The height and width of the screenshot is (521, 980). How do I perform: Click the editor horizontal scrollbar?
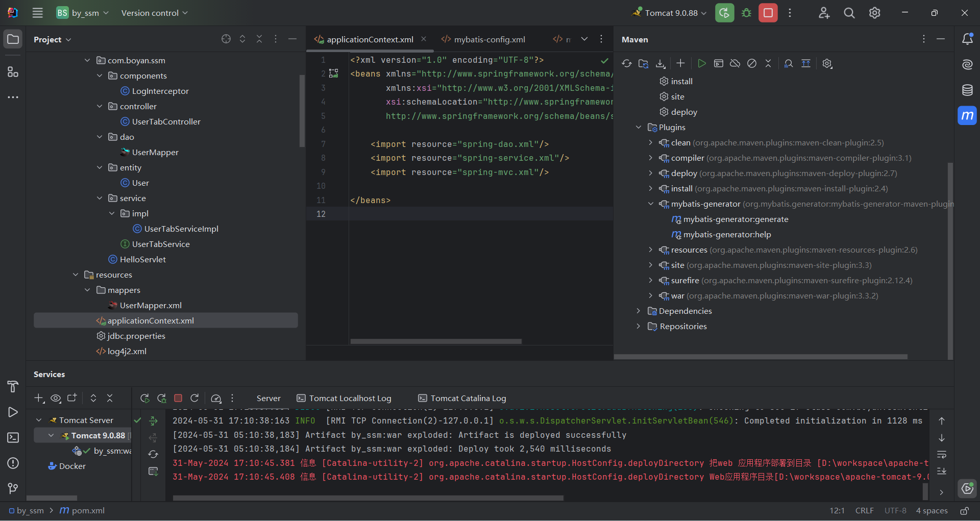coord(436,341)
